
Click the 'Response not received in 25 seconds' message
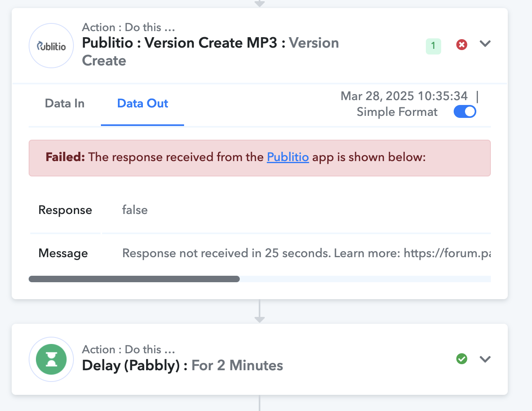click(306, 253)
